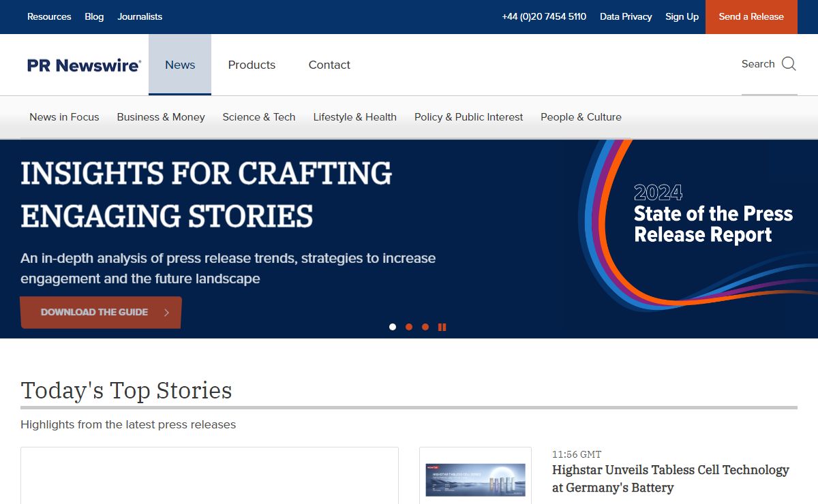
Task: Click the Today's Top Stories heading
Action: pyautogui.click(x=126, y=391)
